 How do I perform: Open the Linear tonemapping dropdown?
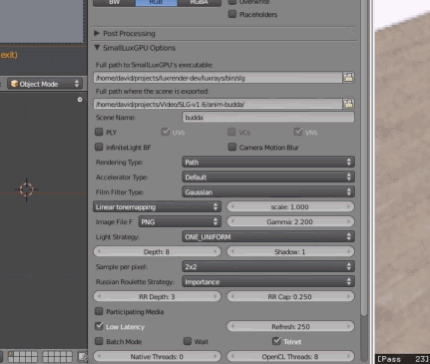point(157,207)
